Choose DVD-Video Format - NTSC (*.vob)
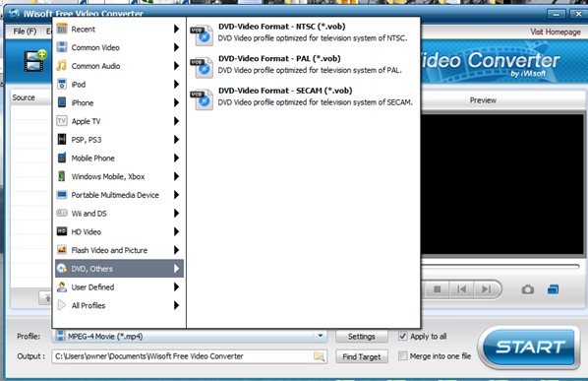588x381 pixels. (x=303, y=32)
